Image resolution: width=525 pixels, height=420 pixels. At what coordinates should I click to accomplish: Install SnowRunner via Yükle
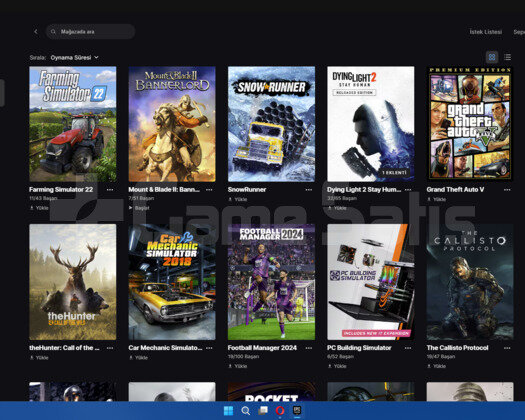[238, 199]
